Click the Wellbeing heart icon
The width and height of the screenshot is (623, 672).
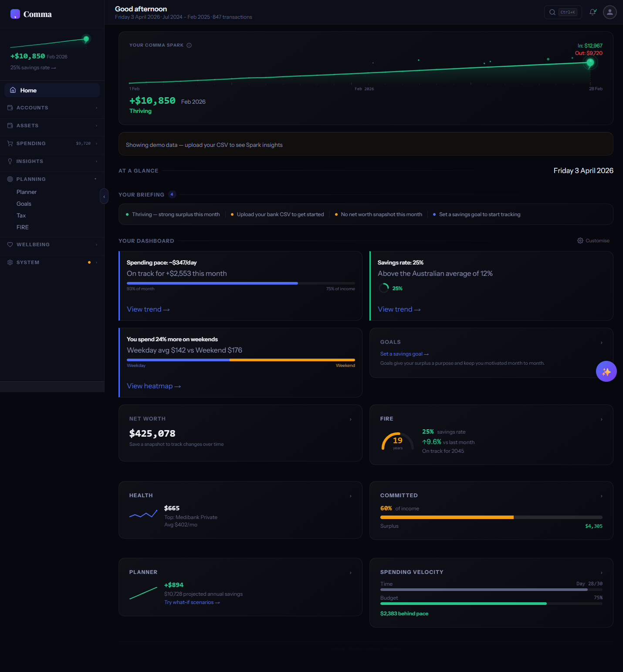pyautogui.click(x=10, y=244)
